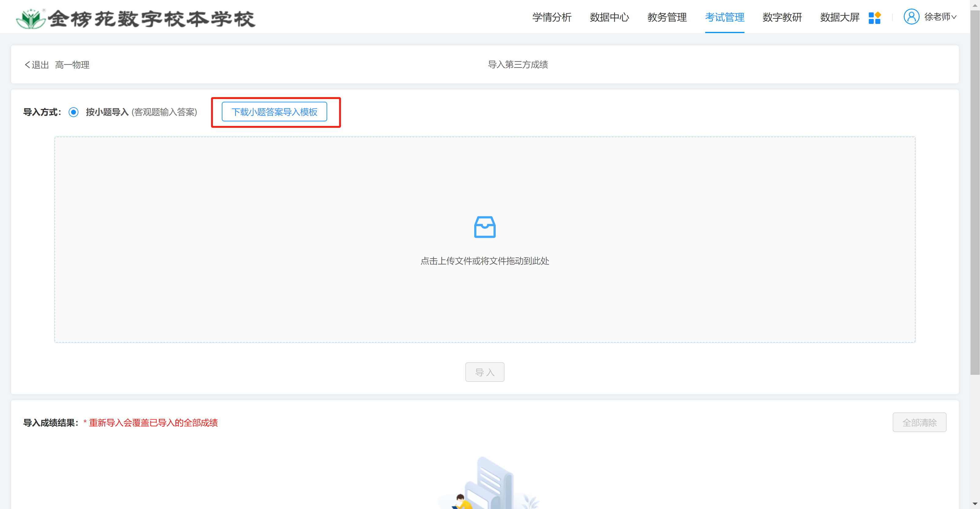Screen dimensions: 980x509
Task: Click the user avatar icon
Action: click(911, 17)
